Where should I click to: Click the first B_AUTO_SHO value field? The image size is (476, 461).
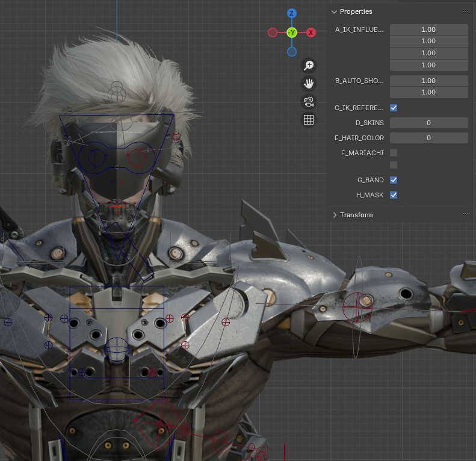pyautogui.click(x=428, y=81)
